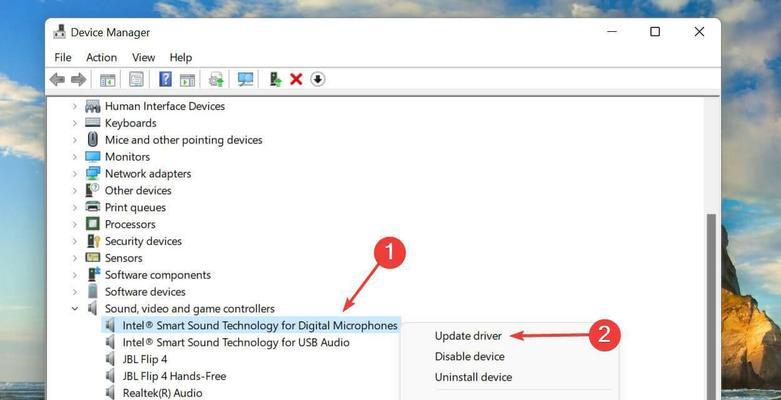Expand the Monitors node
The image size is (781, 400).
point(75,157)
